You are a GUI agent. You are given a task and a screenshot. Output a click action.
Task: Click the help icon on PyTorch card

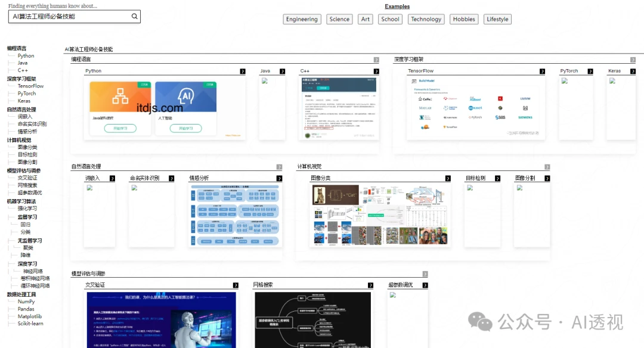click(x=590, y=72)
